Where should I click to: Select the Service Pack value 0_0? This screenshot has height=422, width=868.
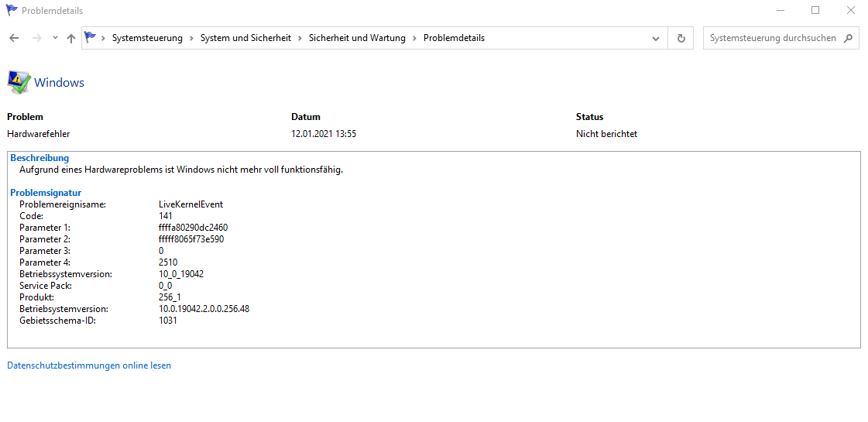click(x=166, y=285)
